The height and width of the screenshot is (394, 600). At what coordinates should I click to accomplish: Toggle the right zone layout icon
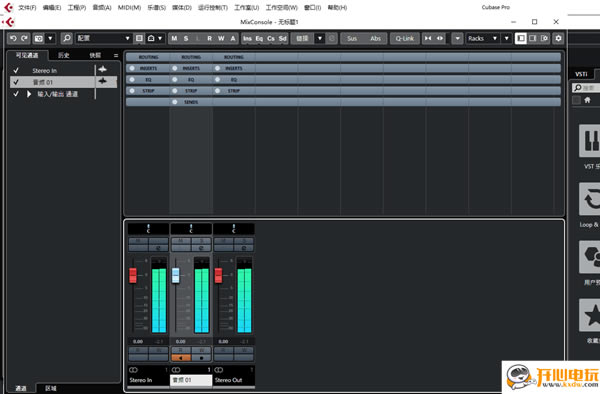(x=532, y=38)
